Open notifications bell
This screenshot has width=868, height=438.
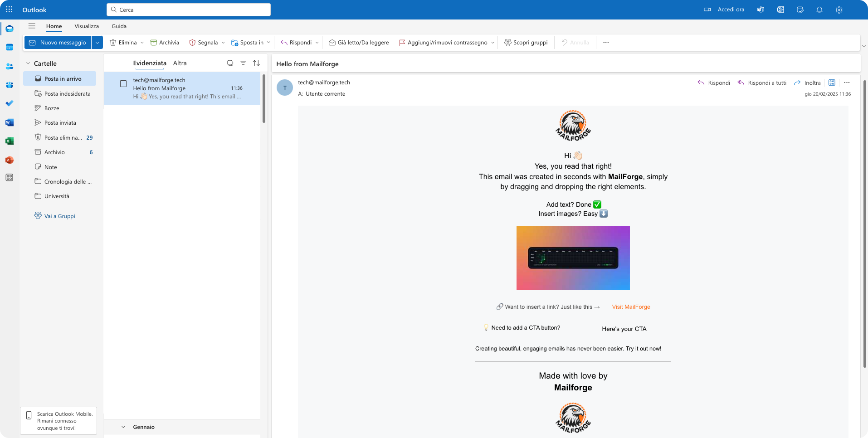click(x=819, y=10)
